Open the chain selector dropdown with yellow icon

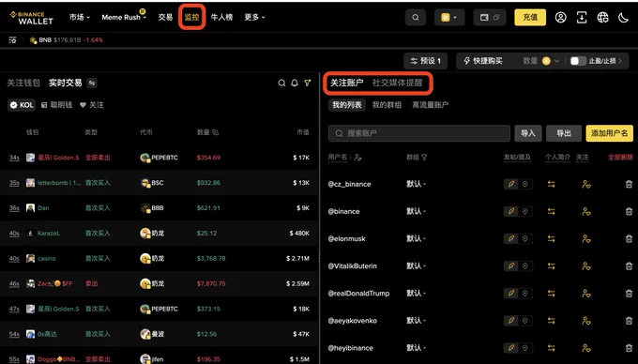coord(449,18)
